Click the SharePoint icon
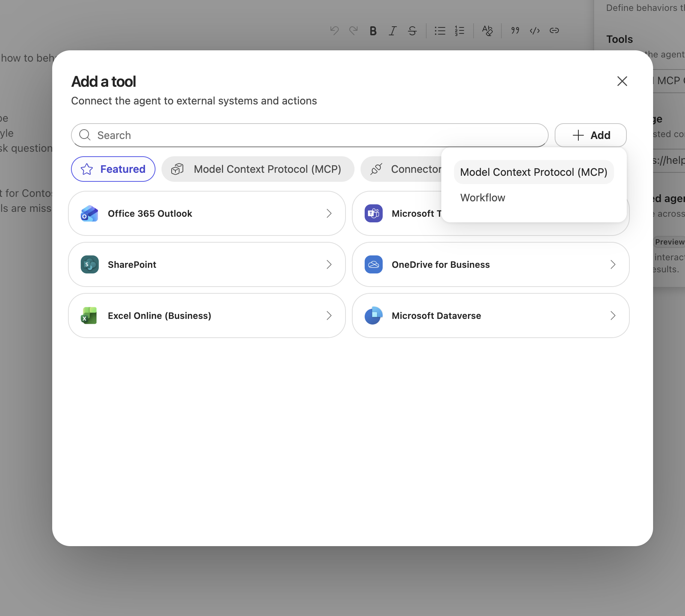This screenshot has width=685, height=616. (89, 264)
